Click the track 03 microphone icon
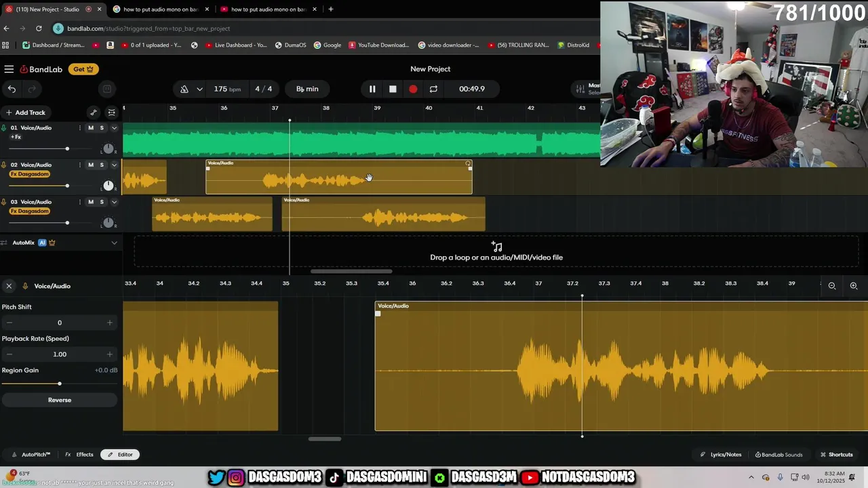 tap(4, 202)
